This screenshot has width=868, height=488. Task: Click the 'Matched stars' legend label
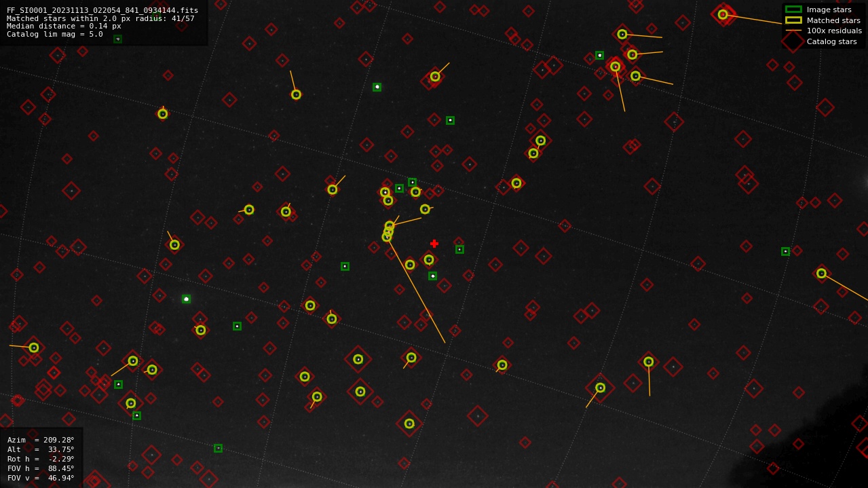click(x=833, y=20)
